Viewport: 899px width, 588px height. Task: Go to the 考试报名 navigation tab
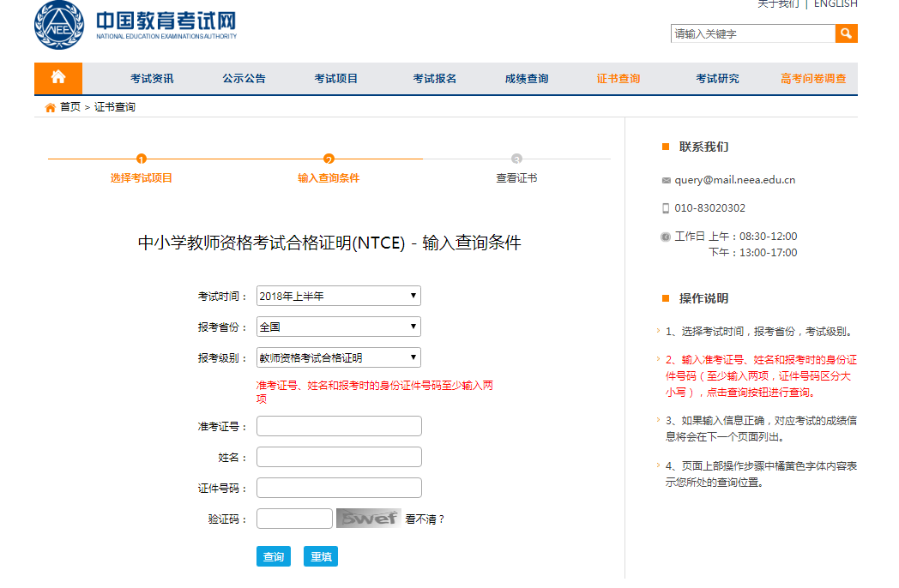(x=434, y=79)
